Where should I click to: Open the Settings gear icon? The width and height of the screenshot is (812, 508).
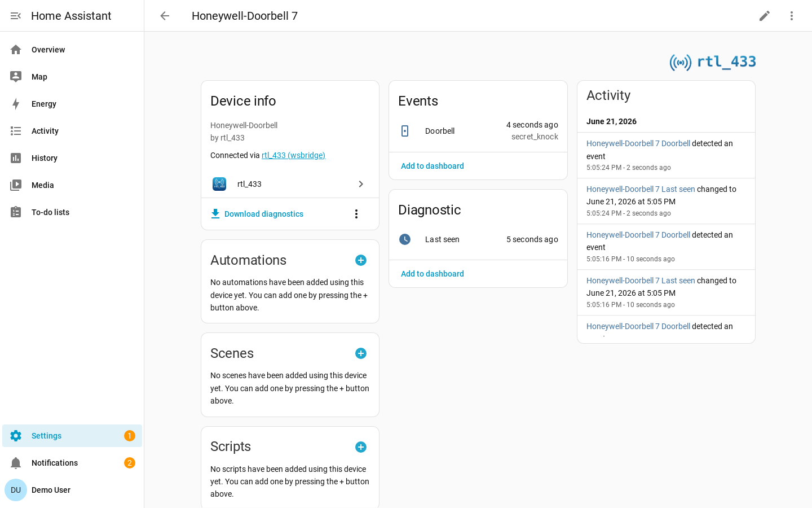(x=16, y=436)
